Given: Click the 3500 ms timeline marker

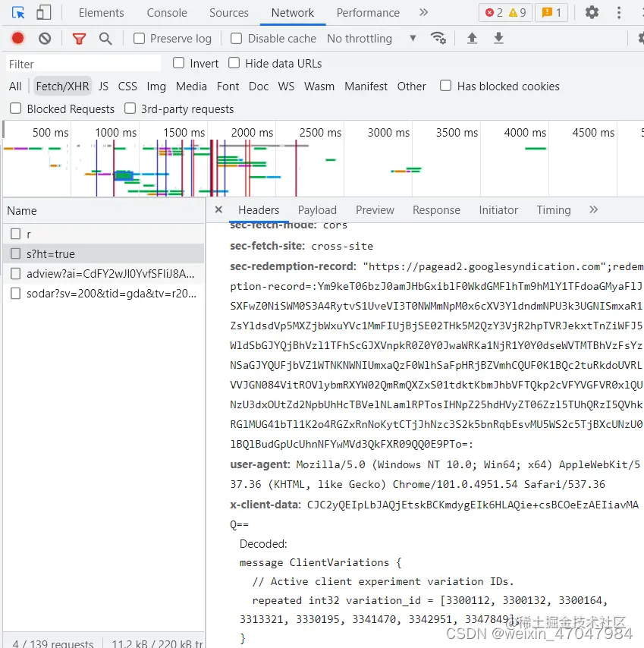Looking at the screenshot, I should [457, 133].
